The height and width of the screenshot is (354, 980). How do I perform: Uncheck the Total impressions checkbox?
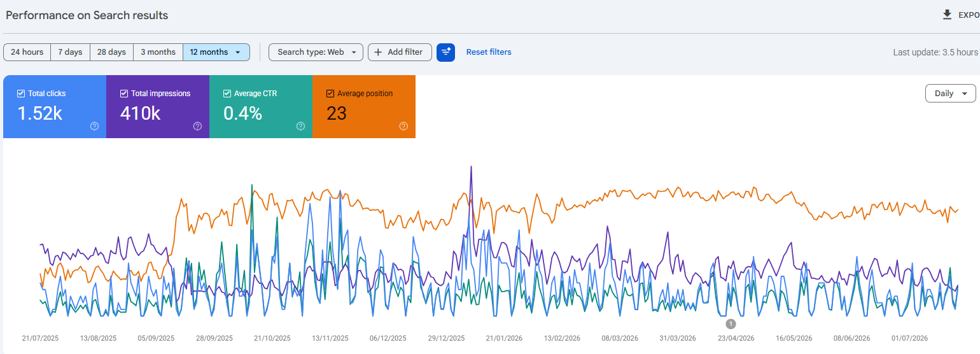[x=124, y=94]
